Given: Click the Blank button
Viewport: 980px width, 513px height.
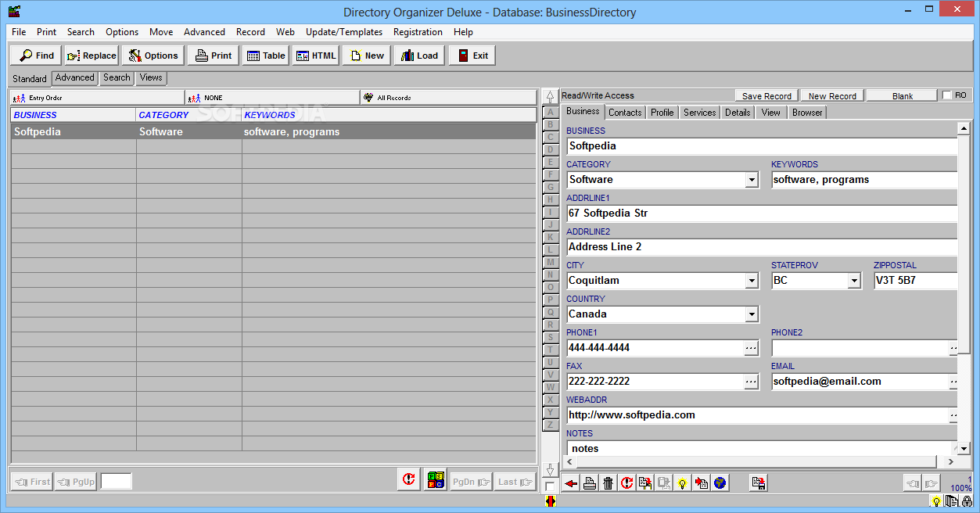Looking at the screenshot, I should tap(903, 96).
